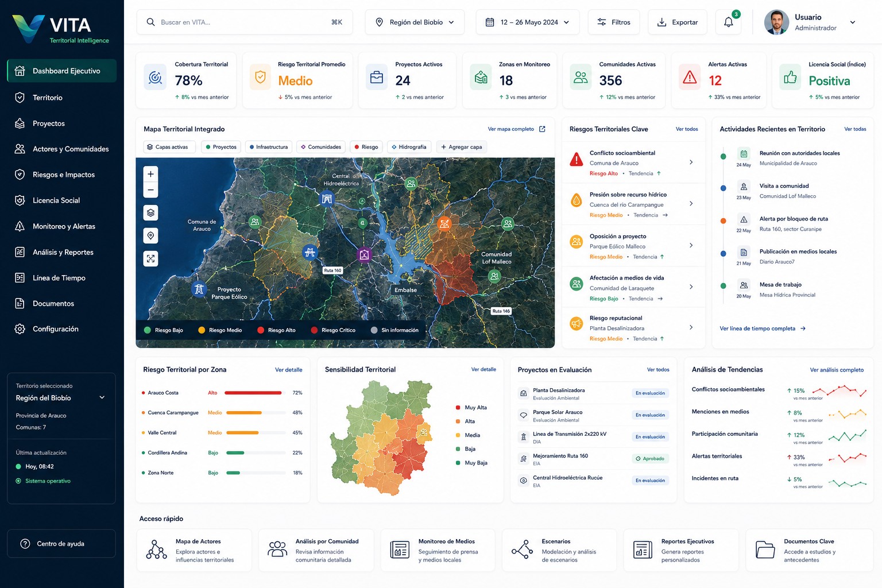This screenshot has width=882, height=588.
Task: Expand Riesgo reputacional chevron
Action: (691, 327)
